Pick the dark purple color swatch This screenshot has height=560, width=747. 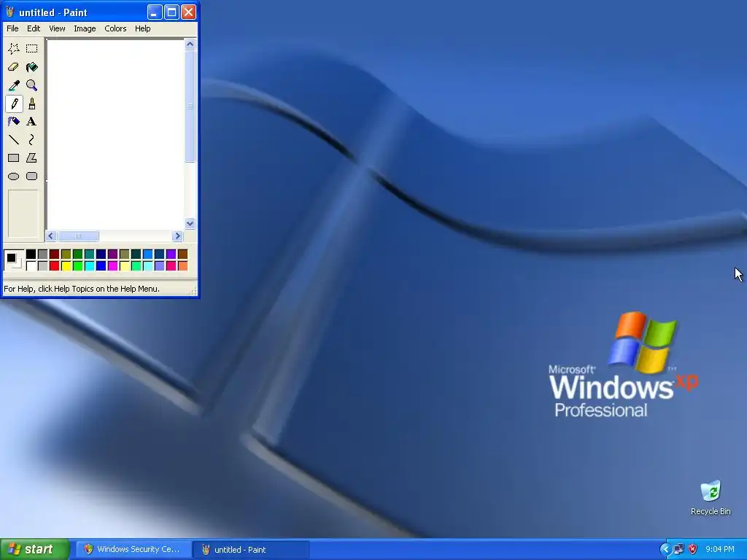(x=113, y=254)
